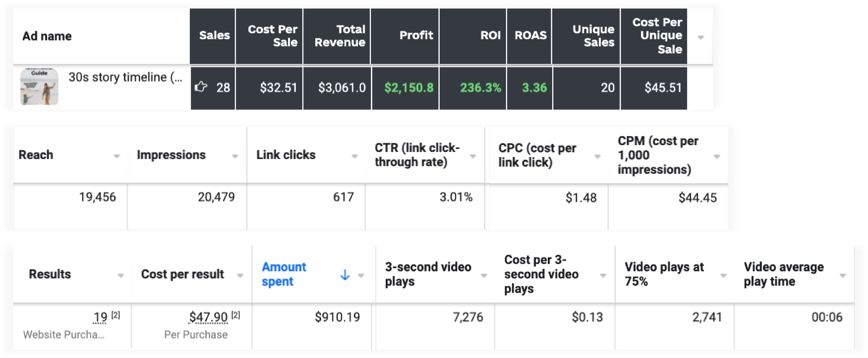Open the Results column dropdown arrow
868x358 pixels.
pyautogui.click(x=120, y=276)
